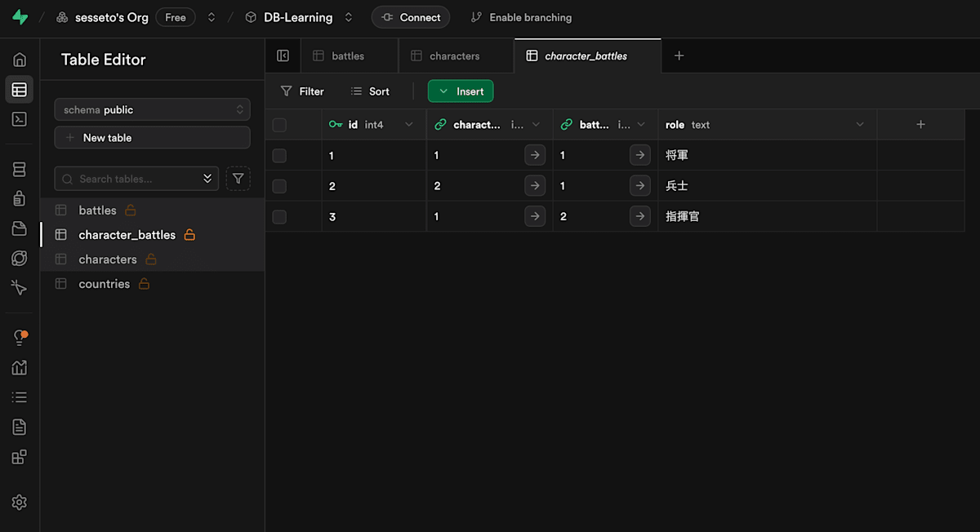Screen dimensions: 980x532
Task: Follow the character foreign key arrow in row 1
Action: (x=535, y=155)
